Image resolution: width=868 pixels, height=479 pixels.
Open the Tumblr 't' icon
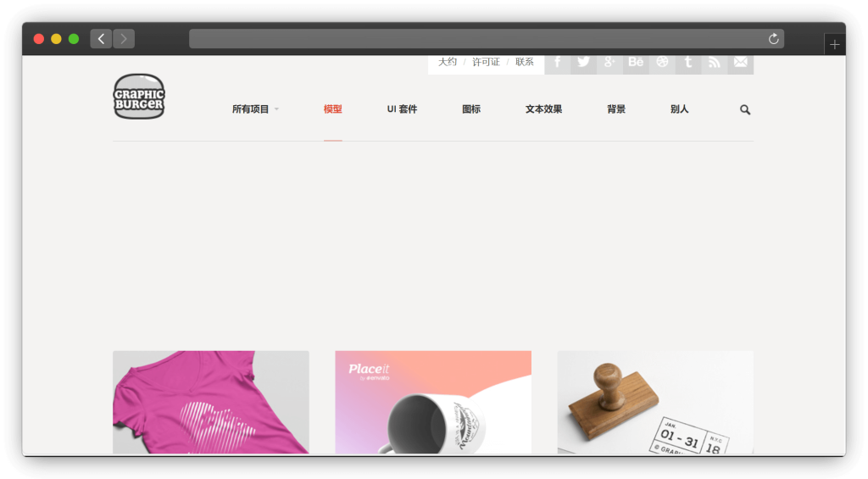(688, 63)
